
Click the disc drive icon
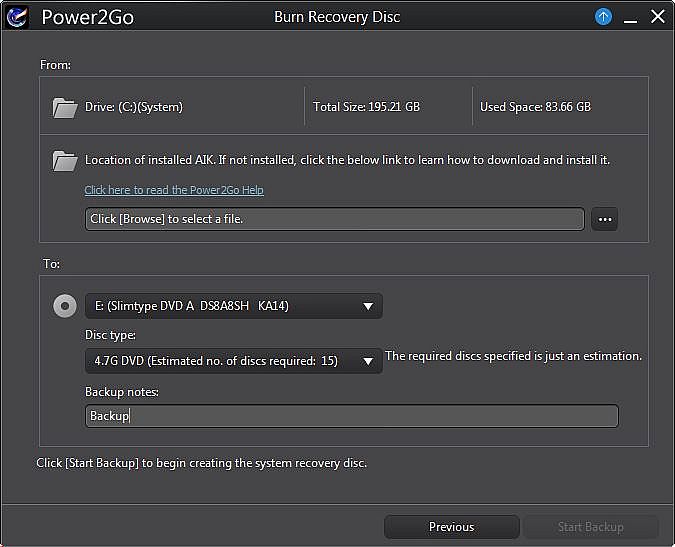[65, 306]
